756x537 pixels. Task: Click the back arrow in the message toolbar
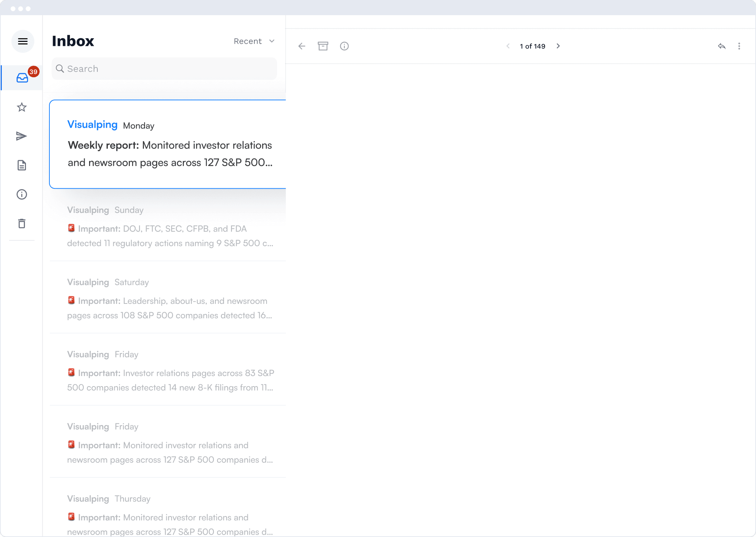coord(302,46)
